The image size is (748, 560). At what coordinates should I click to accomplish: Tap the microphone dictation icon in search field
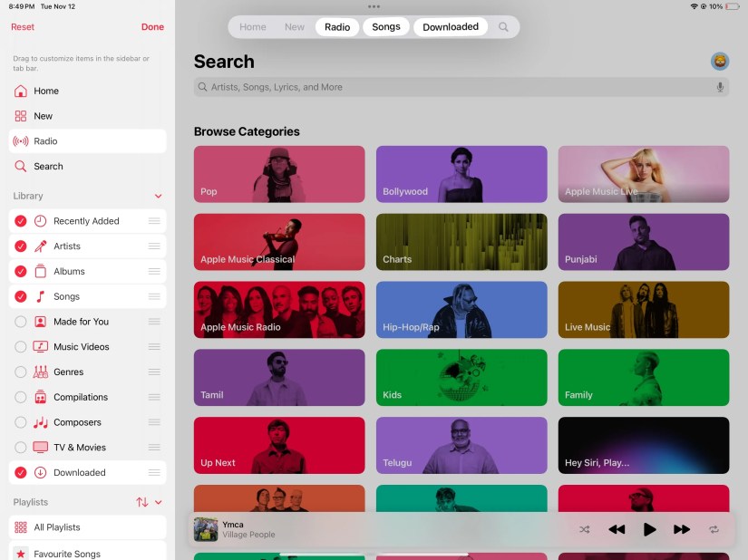click(720, 87)
